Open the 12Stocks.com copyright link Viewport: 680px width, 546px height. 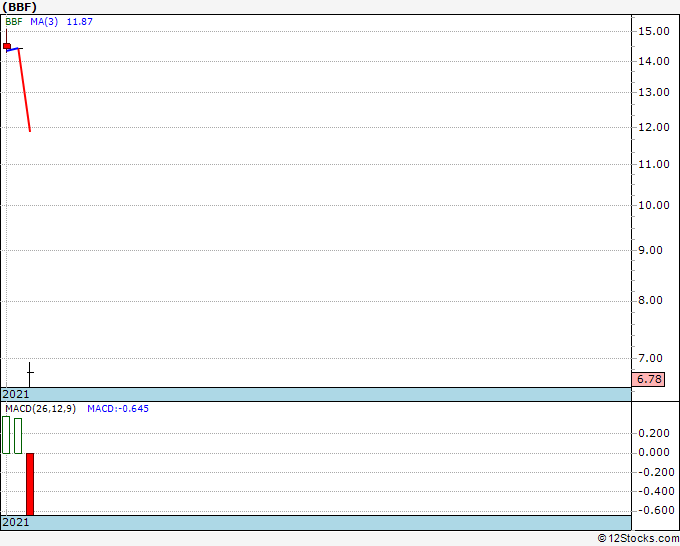coord(638,539)
